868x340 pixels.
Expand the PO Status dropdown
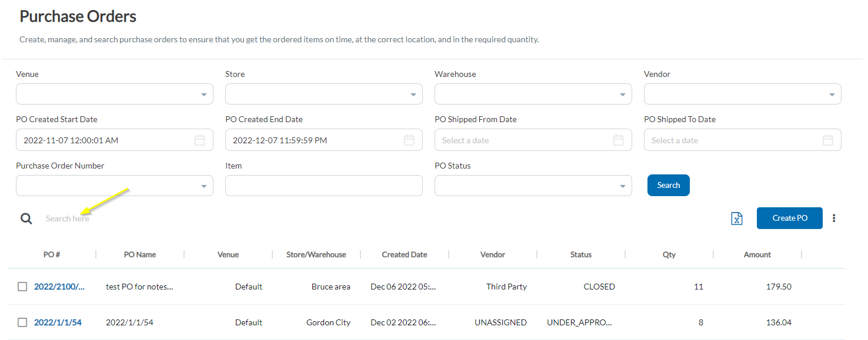coord(623,186)
